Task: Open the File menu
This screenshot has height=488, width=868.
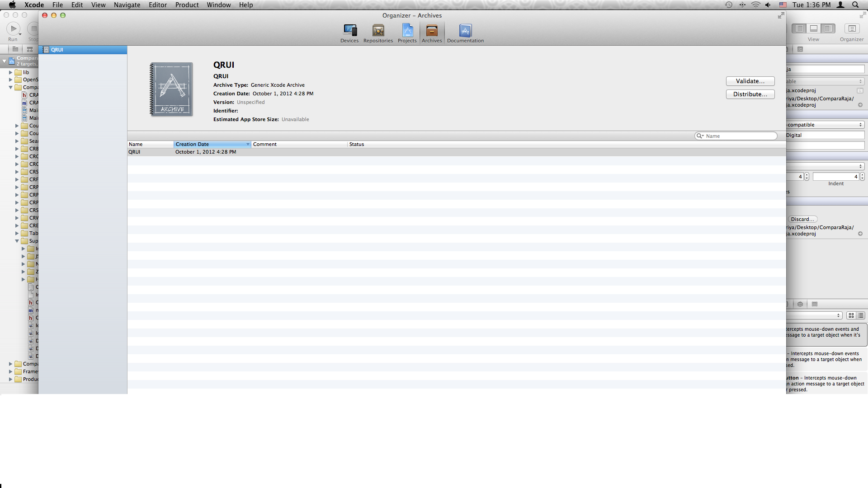Action: click(x=57, y=5)
